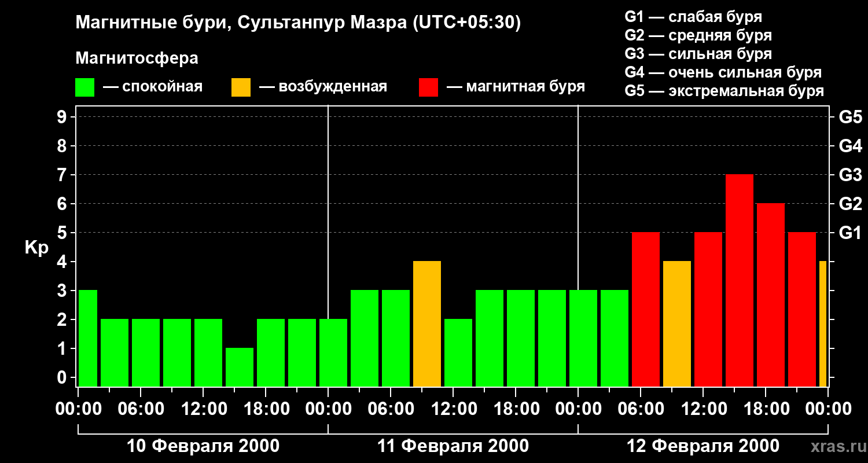Screen dimensions: 868x463
Task: Click the 'G3' label on the right axis
Action: point(850,175)
